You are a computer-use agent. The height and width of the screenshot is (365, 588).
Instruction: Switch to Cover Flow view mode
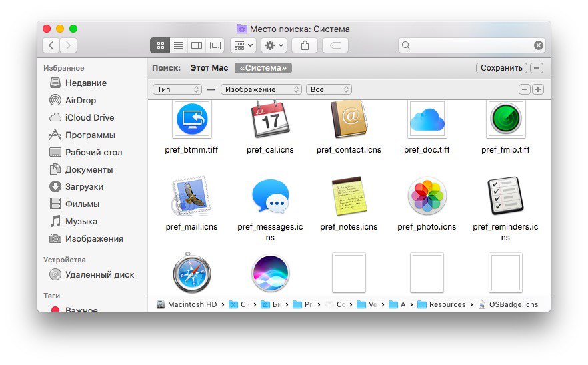tap(215, 45)
